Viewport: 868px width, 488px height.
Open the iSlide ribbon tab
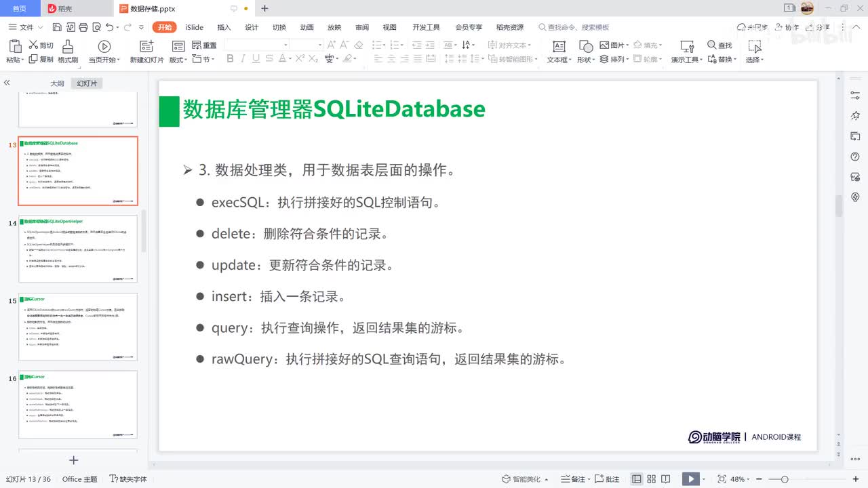[x=194, y=27]
